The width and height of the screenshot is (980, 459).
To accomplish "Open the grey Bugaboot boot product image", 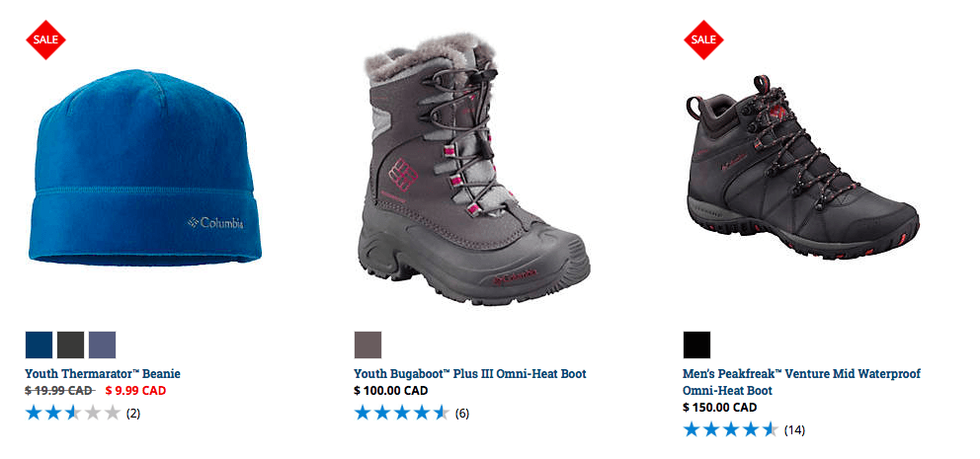I will [x=474, y=169].
